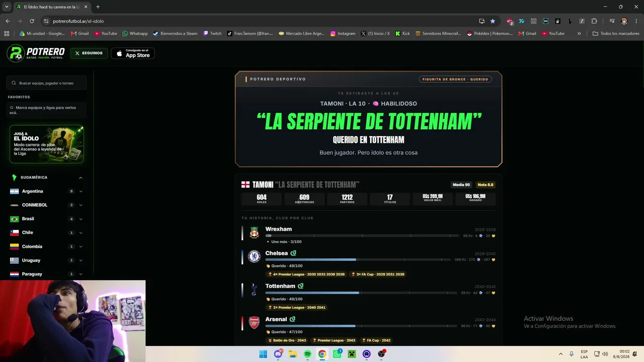
Task: Click the green icon beside Tottenham
Action: 300,286
